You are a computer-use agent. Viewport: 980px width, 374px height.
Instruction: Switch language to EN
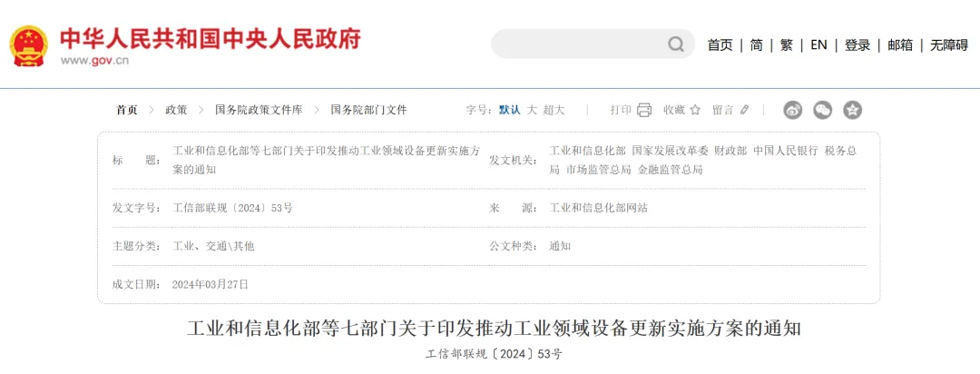click(818, 45)
